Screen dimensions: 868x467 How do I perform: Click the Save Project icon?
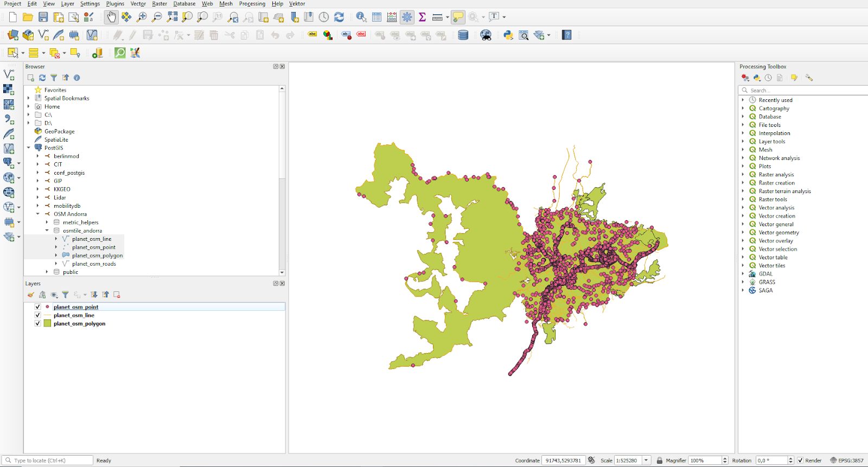pos(43,17)
